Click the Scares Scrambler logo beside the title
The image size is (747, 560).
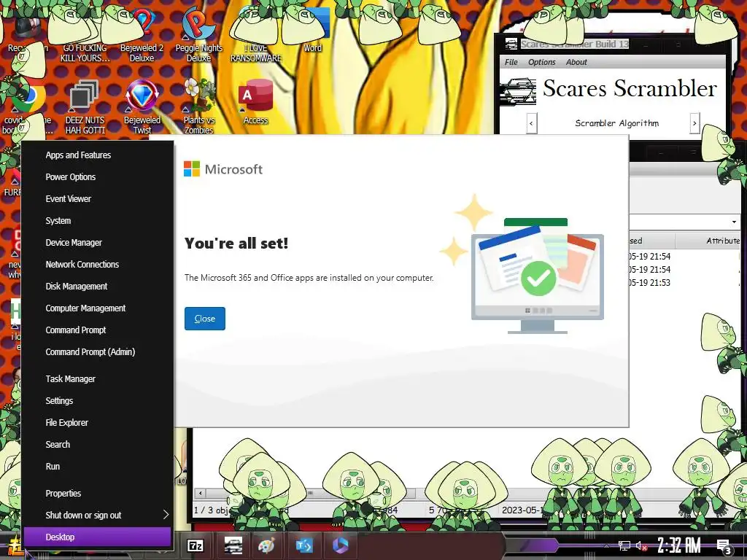[517, 90]
